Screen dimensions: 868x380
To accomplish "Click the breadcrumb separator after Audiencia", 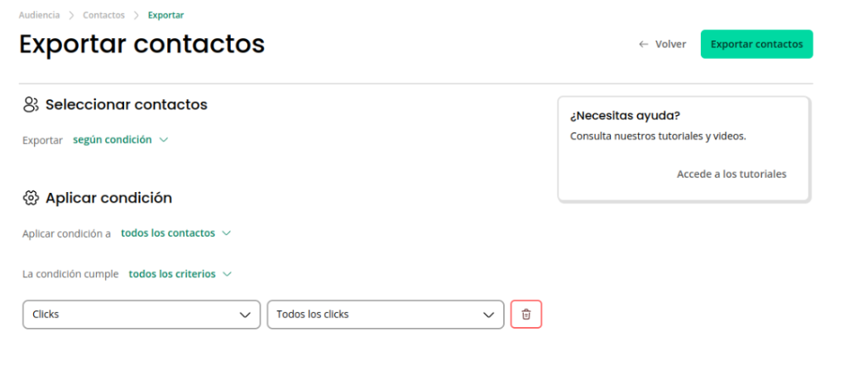I will (x=71, y=16).
